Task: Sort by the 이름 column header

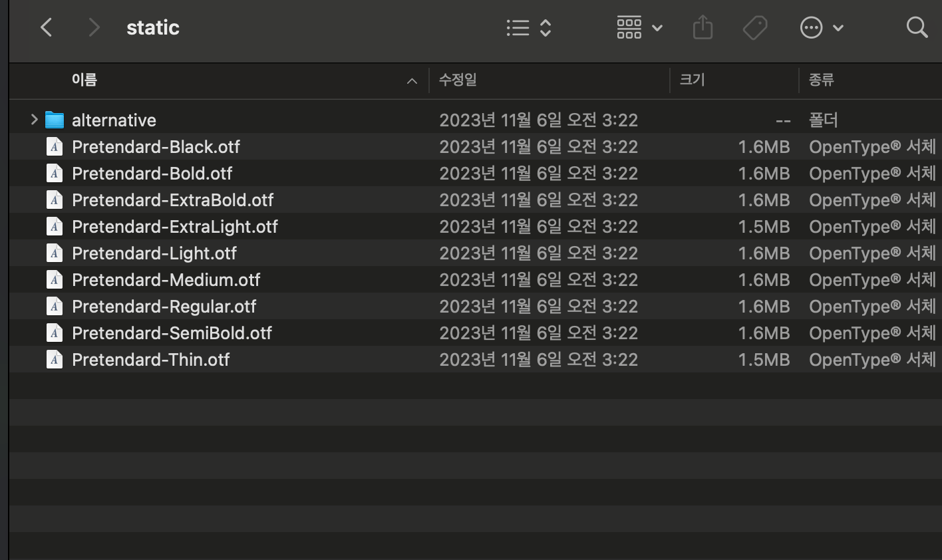Action: [x=84, y=80]
